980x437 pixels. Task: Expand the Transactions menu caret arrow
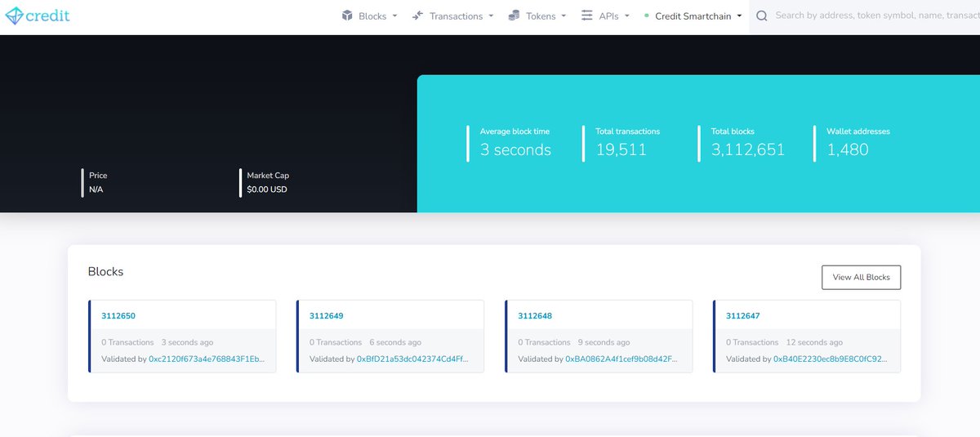tap(491, 16)
